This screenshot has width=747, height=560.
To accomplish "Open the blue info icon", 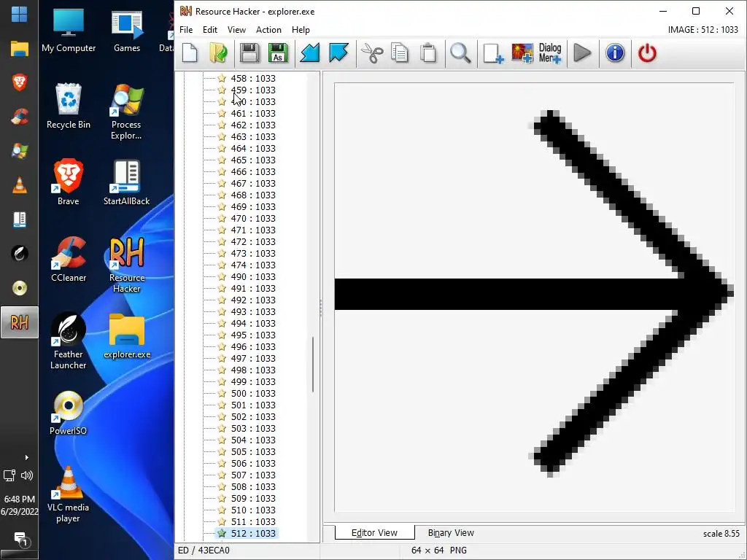I will click(x=615, y=52).
